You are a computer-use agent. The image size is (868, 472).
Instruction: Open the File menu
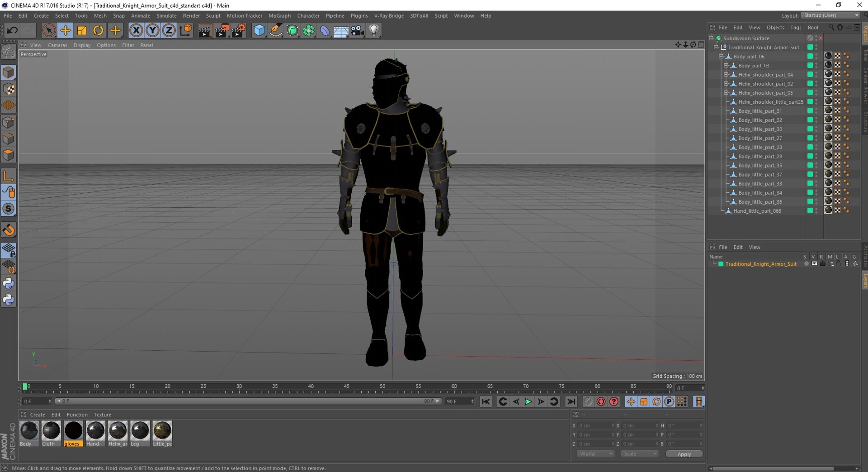[8, 15]
